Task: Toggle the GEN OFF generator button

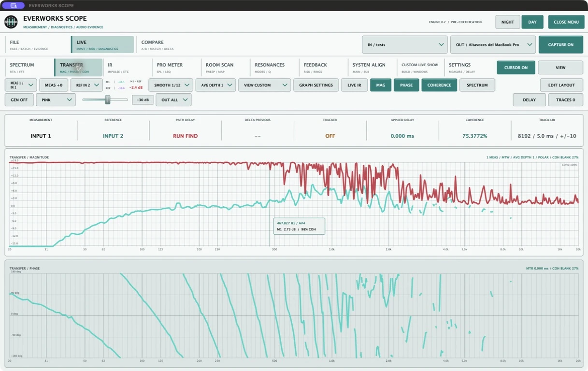Action: coord(19,100)
